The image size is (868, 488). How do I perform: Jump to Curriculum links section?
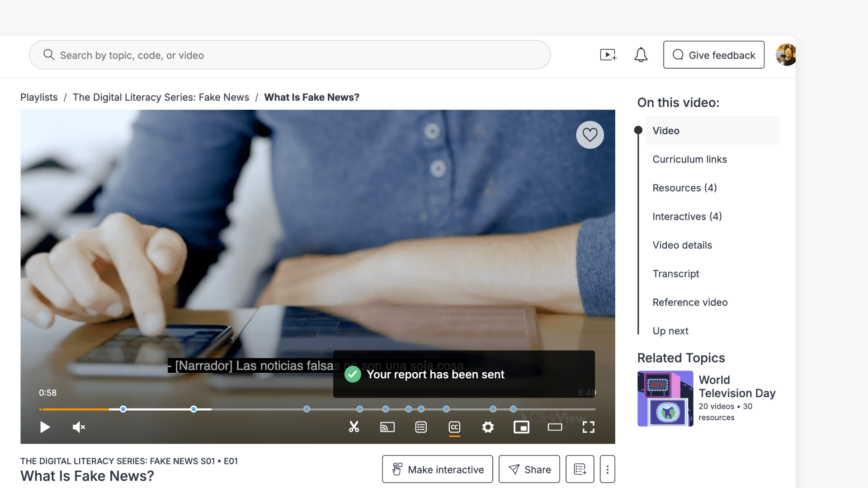(x=689, y=159)
